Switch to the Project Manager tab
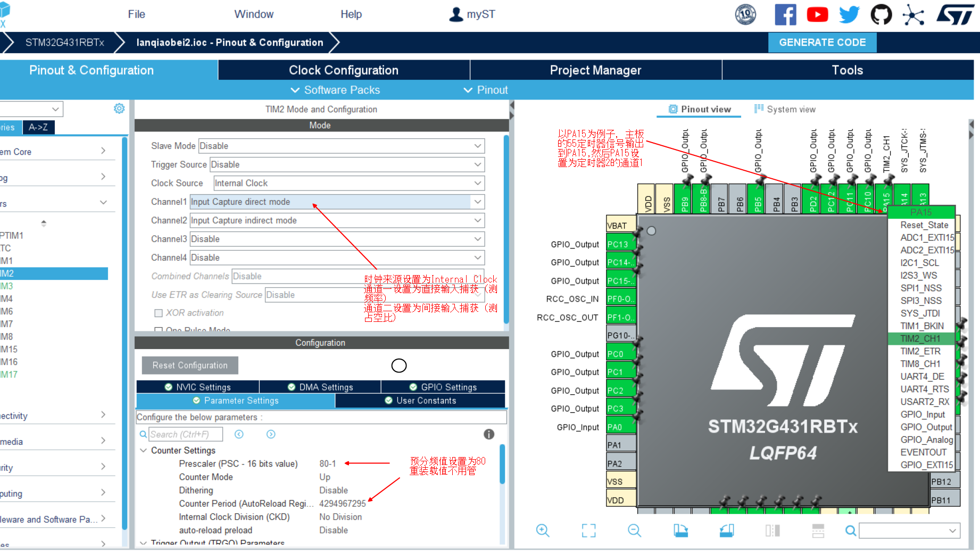 point(596,70)
